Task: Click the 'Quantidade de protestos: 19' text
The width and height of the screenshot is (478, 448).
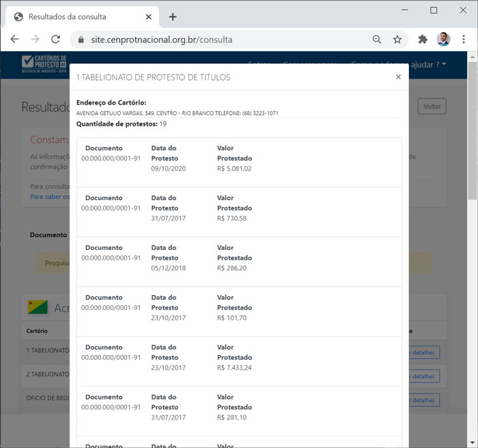Action: pyautogui.click(x=122, y=124)
